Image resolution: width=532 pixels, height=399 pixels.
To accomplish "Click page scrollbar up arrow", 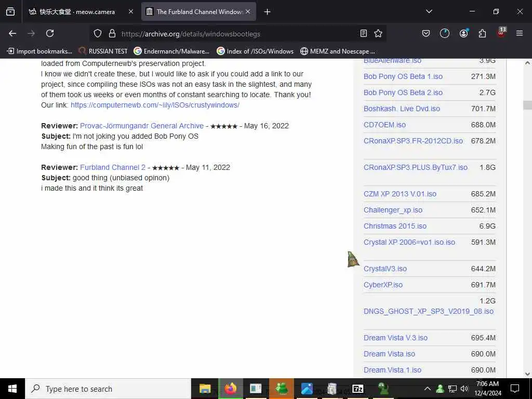I will point(527,63).
